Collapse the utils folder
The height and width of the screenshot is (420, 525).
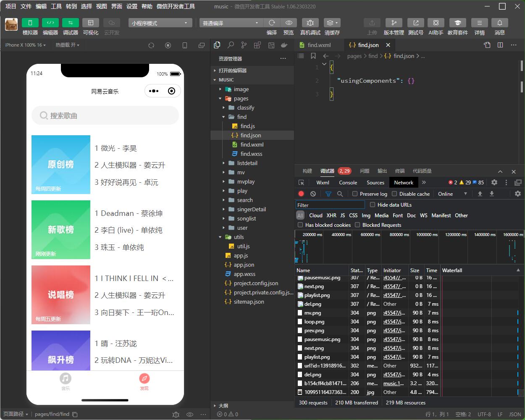click(x=220, y=237)
